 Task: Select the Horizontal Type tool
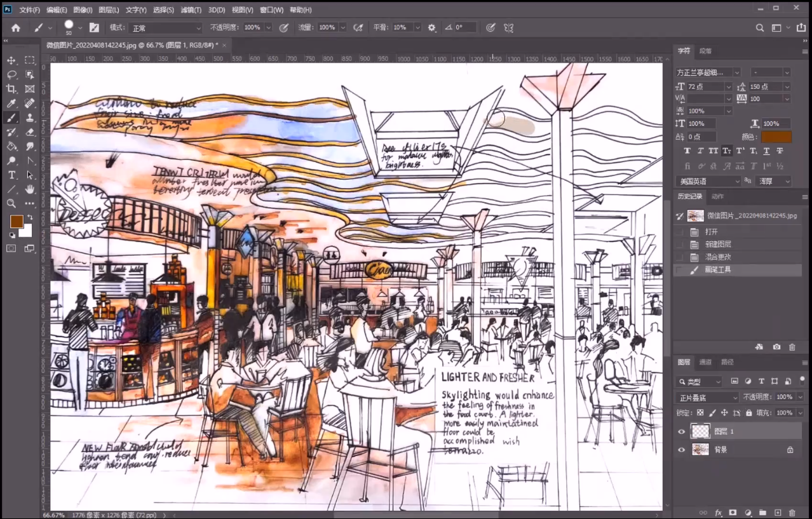11,175
